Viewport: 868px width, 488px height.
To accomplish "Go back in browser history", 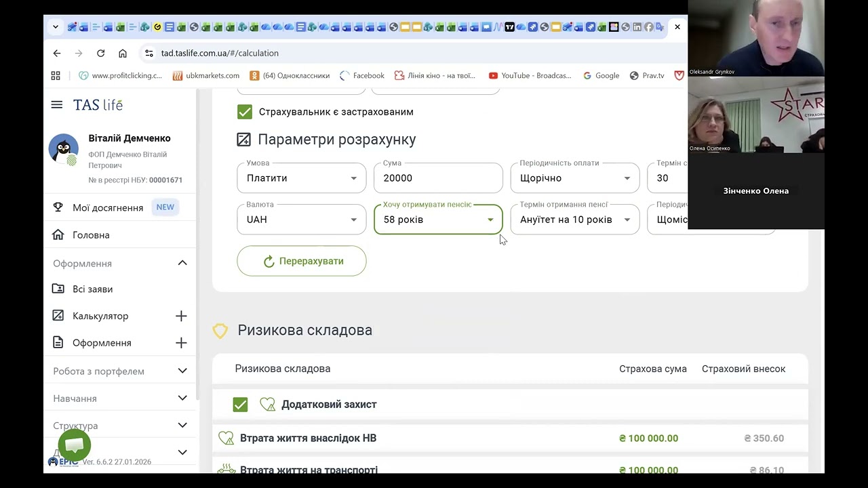I will click(x=57, y=53).
